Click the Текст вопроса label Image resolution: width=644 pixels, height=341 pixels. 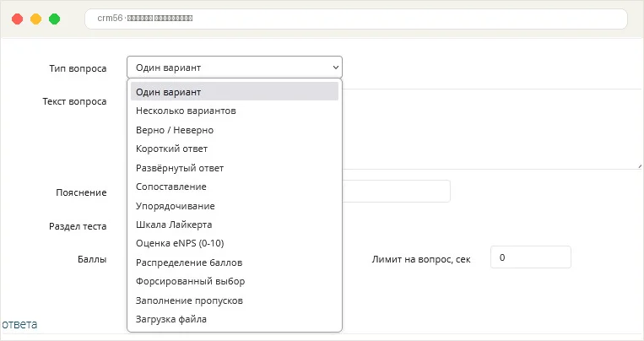75,101
